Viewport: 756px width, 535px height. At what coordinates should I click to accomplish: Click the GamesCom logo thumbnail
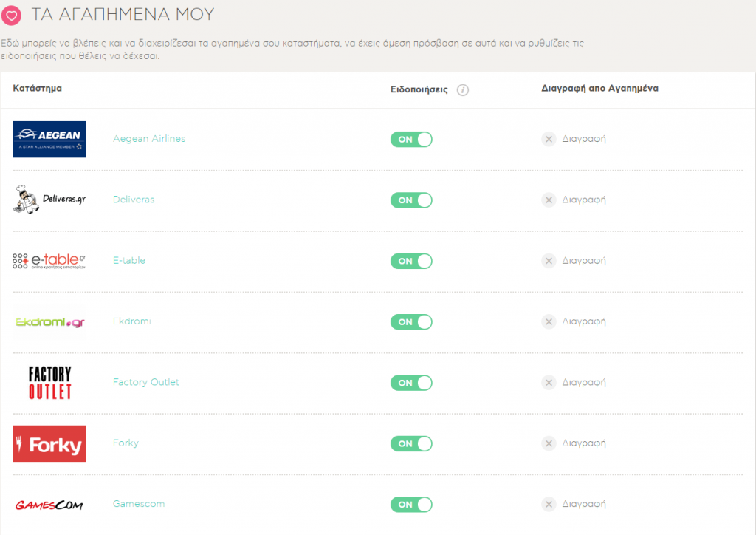pyautogui.click(x=49, y=505)
